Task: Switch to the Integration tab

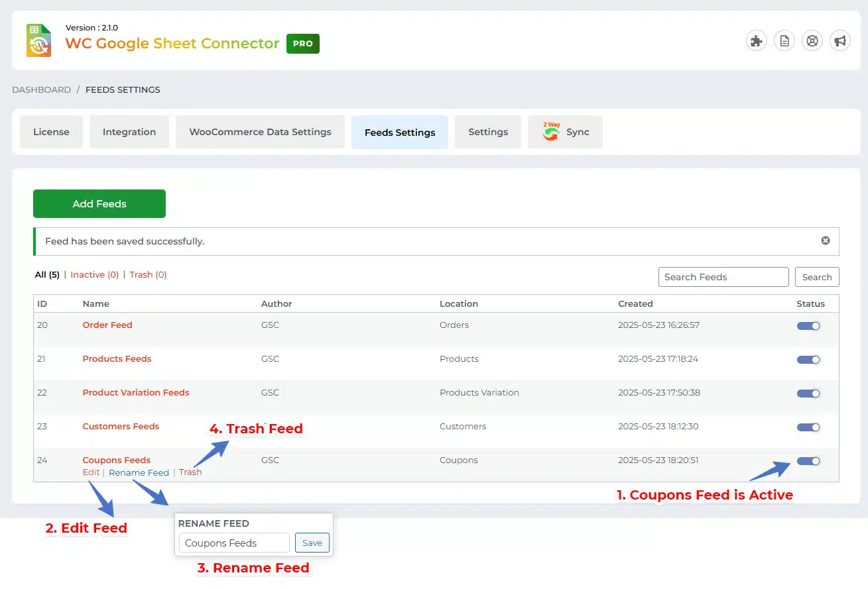Action: pyautogui.click(x=129, y=132)
